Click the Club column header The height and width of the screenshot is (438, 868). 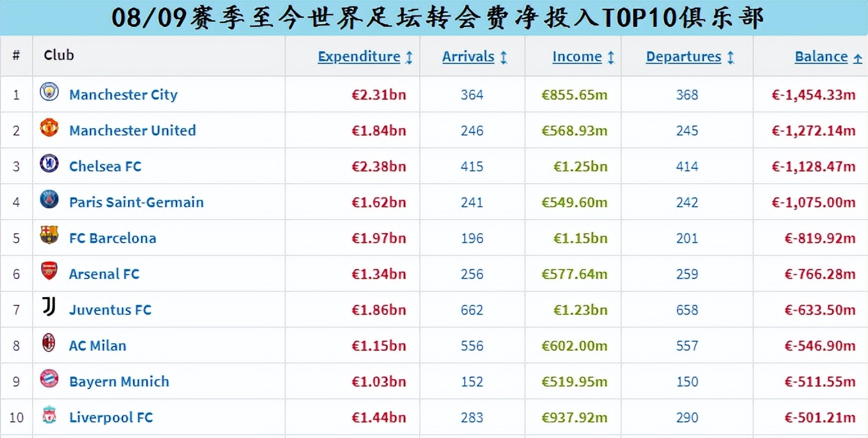pos(58,56)
